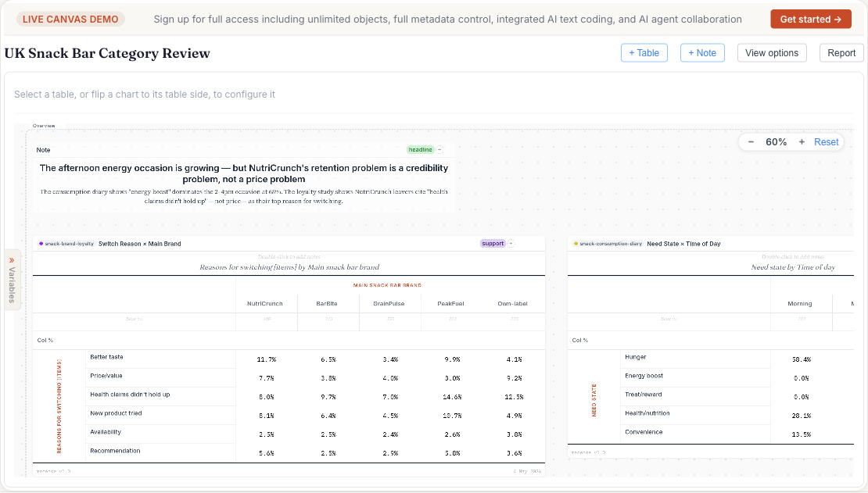Click the 38.4% cell in Hunger row
The height and width of the screenshot is (493, 868).
point(801,359)
